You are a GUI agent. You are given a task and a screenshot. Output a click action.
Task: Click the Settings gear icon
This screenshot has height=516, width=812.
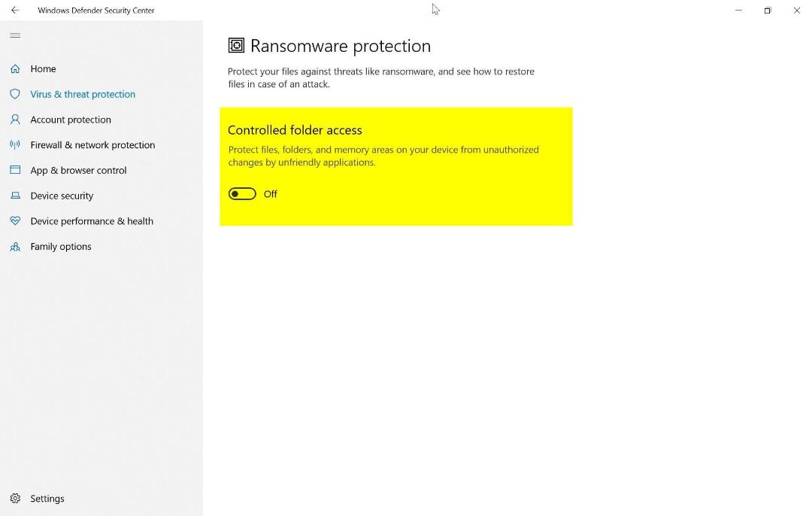pyautogui.click(x=15, y=498)
